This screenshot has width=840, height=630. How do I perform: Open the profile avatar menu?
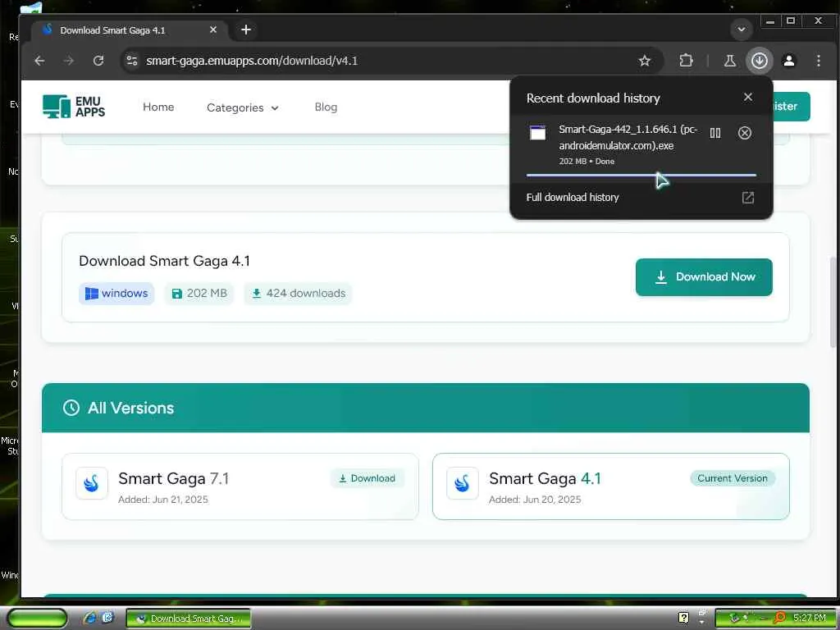point(788,61)
